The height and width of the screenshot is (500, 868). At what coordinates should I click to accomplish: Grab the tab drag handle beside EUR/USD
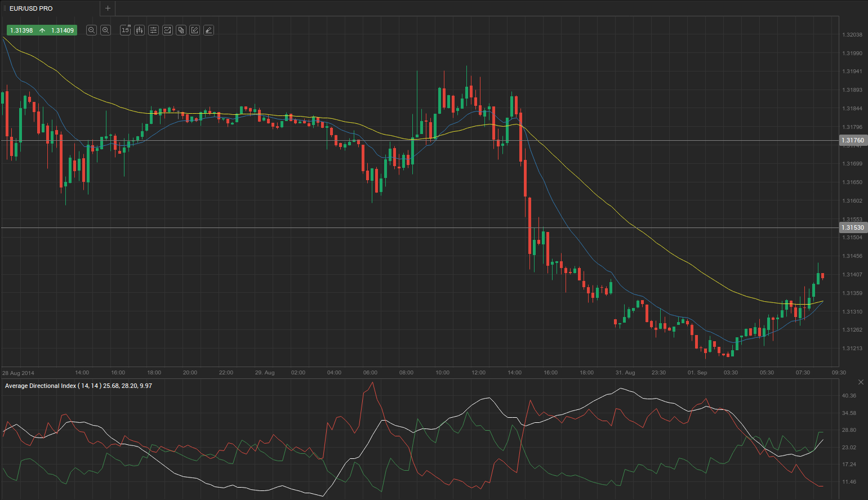5,8
